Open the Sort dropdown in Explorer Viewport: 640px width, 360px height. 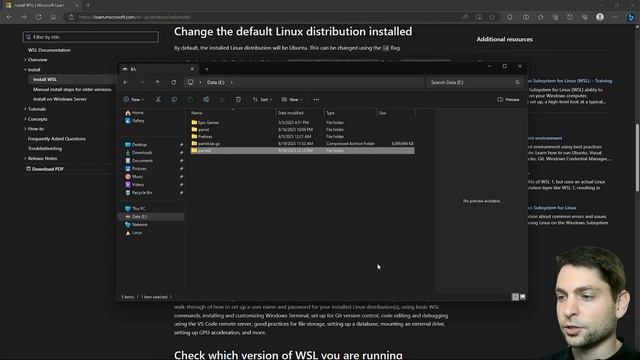(x=262, y=100)
